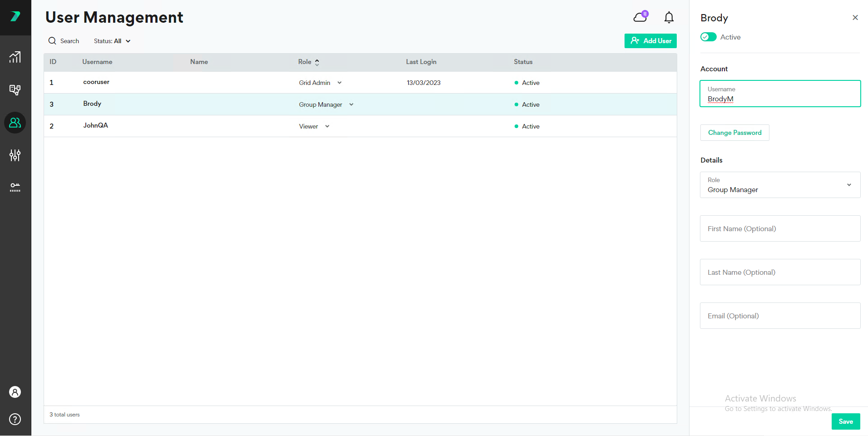The width and height of the screenshot is (868, 436).
Task: Toggle Brody's Active status switch
Action: point(707,37)
